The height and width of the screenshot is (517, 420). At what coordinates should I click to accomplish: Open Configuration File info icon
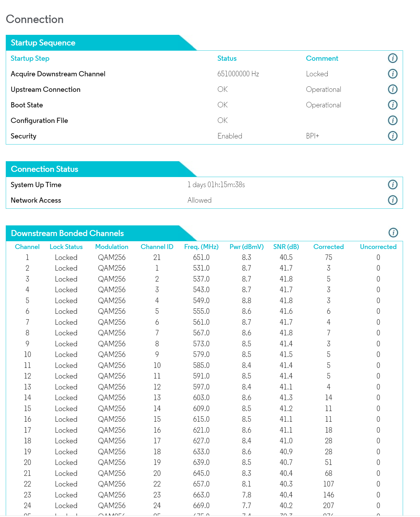(392, 121)
